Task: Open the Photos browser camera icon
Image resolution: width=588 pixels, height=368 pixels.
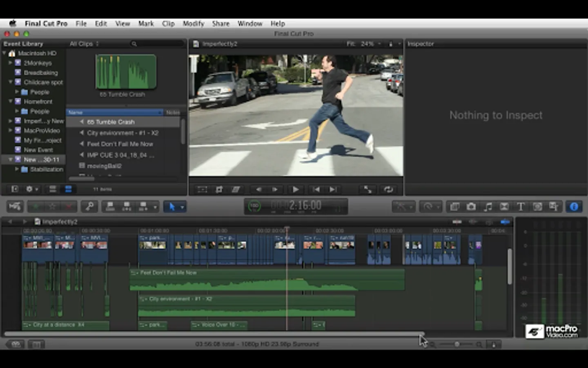Action: (471, 207)
